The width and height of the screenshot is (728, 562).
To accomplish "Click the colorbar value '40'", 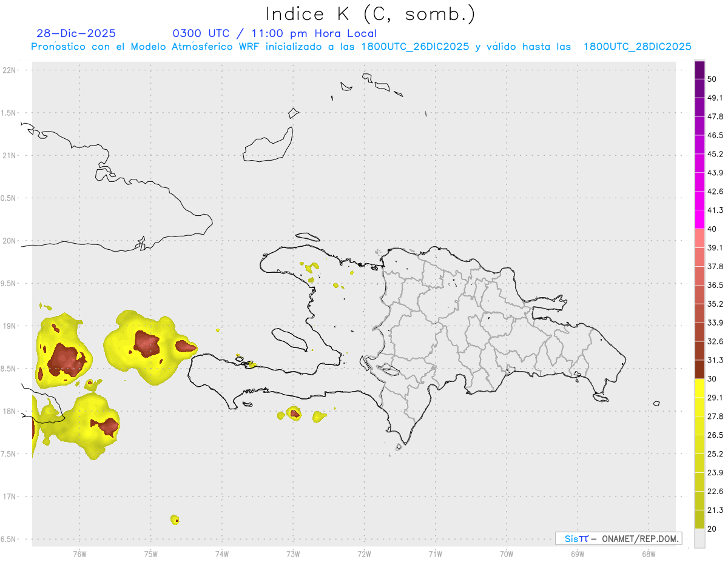I will [x=712, y=229].
